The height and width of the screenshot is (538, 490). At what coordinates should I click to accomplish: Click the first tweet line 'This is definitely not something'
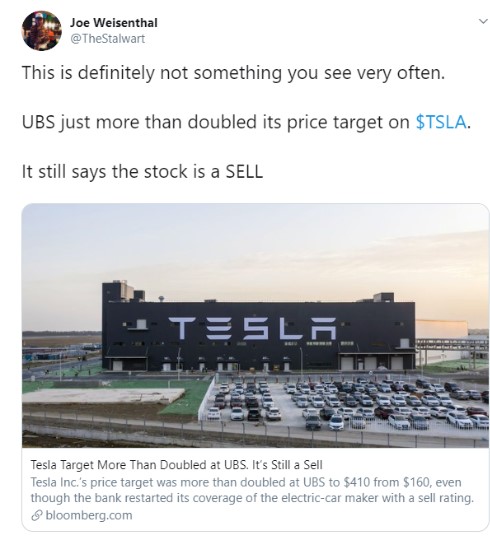[x=233, y=73]
